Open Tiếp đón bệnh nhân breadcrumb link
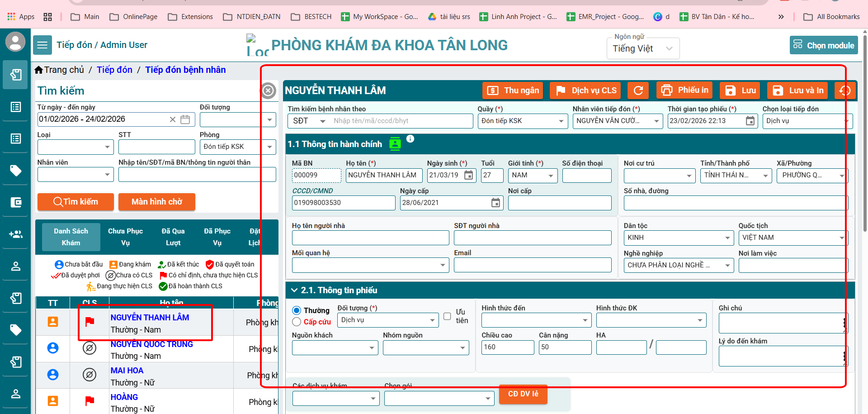868x414 pixels. pyautogui.click(x=185, y=70)
